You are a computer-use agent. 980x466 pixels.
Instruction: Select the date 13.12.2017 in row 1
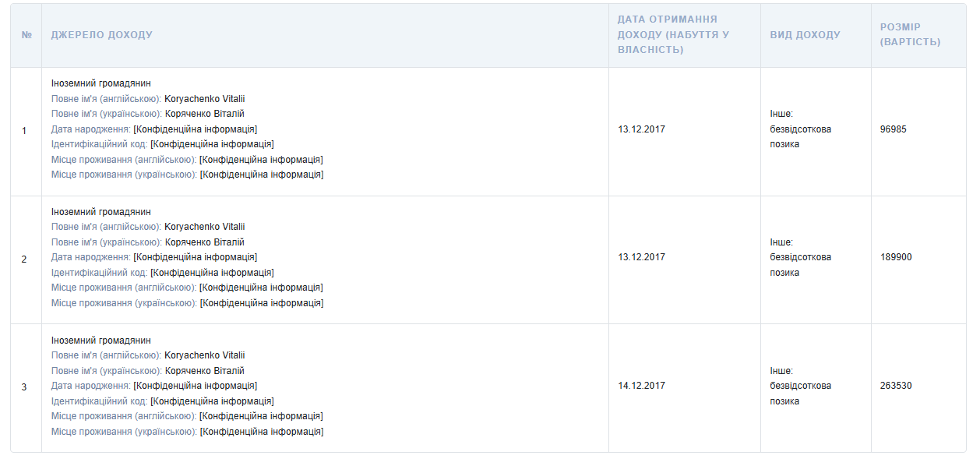pyautogui.click(x=641, y=129)
